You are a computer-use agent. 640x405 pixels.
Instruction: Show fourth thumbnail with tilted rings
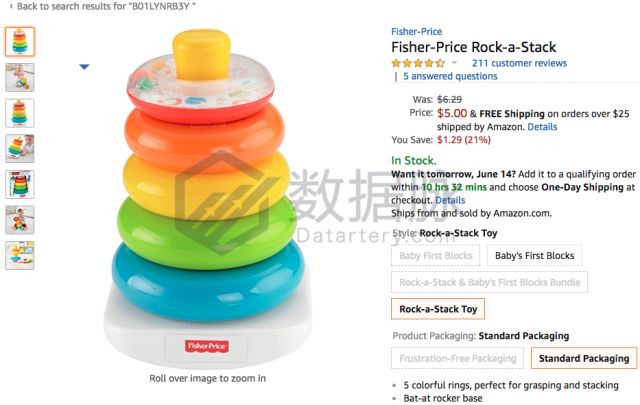pos(20,149)
